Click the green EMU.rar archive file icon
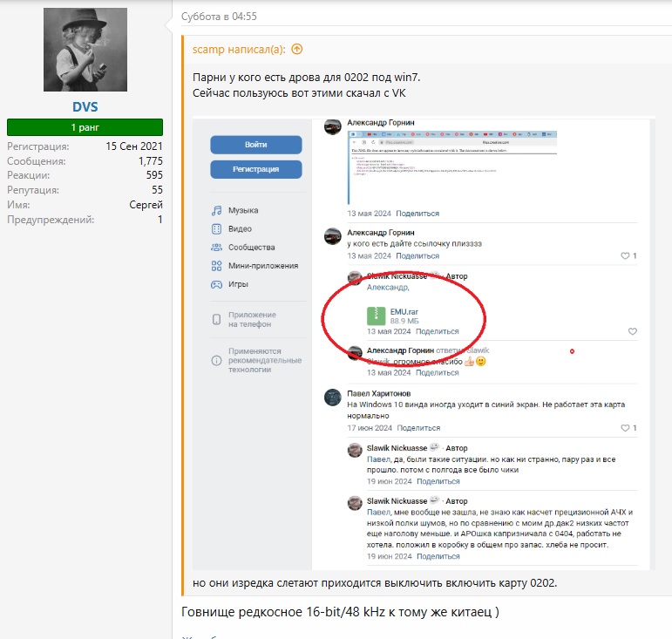672x639 pixels. tap(377, 316)
